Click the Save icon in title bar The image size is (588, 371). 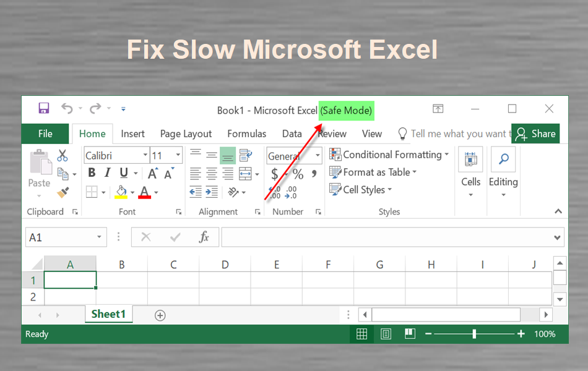[43, 109]
